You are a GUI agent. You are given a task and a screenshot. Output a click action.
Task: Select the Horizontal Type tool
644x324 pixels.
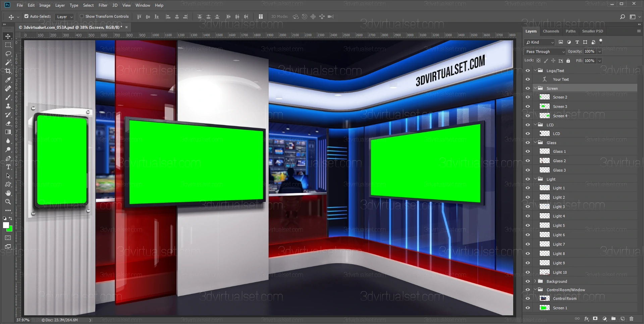pos(8,167)
